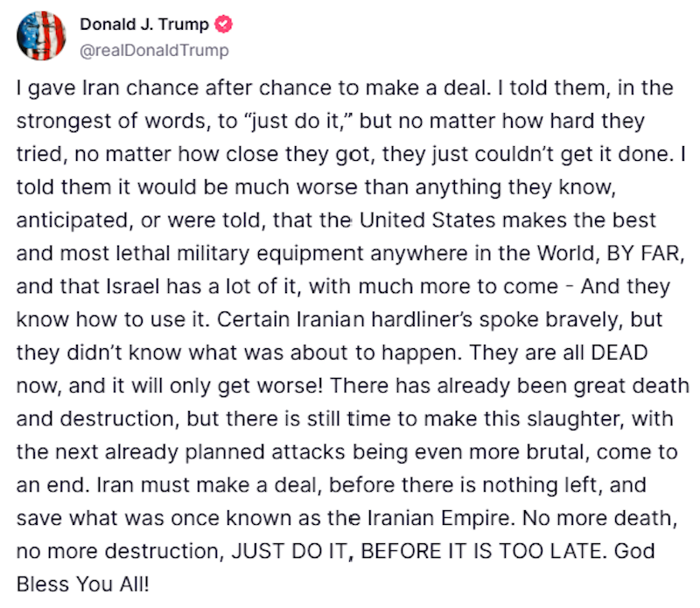Click the closing "Bless You All!" line
The image size is (700, 608).
pos(82,584)
